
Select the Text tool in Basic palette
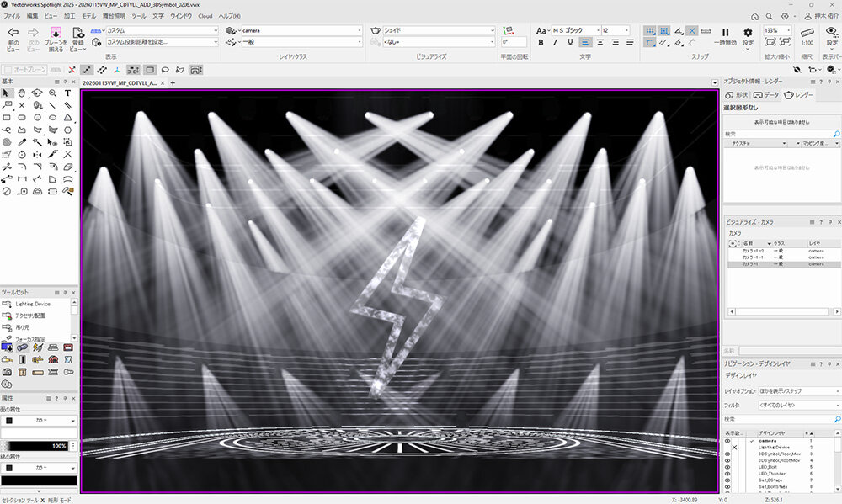tap(67, 93)
